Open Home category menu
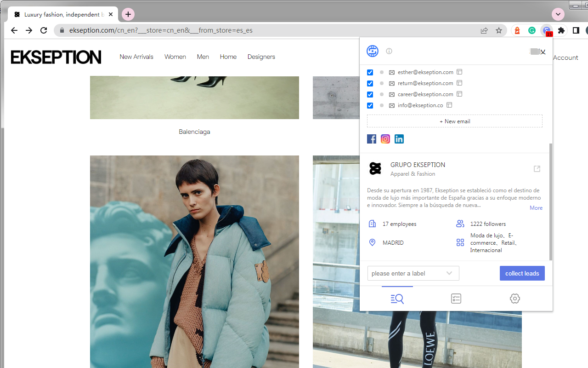This screenshot has height=368, width=588. coord(228,57)
